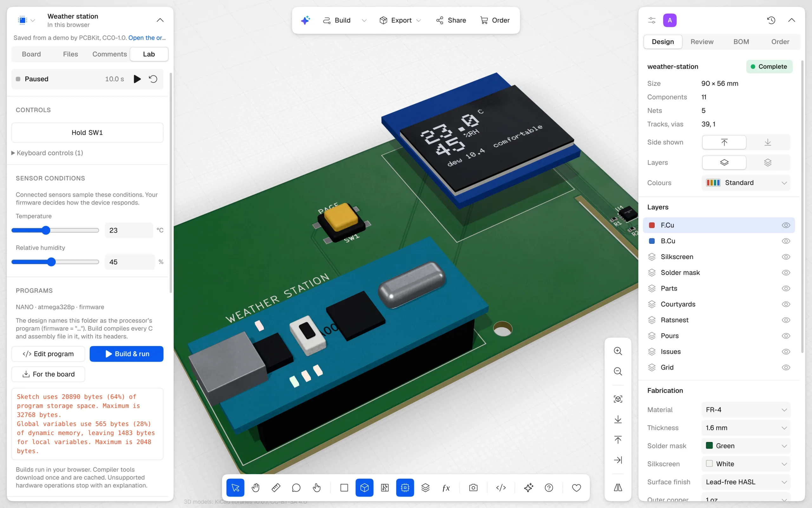Open the Solder mask Green dropdown
This screenshot has width=812, height=508.
tap(746, 446)
